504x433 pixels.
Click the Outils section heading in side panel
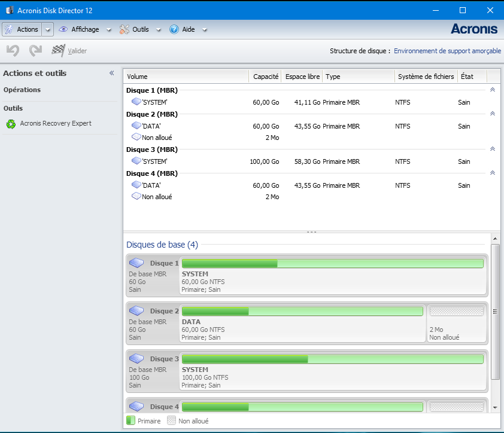[13, 108]
